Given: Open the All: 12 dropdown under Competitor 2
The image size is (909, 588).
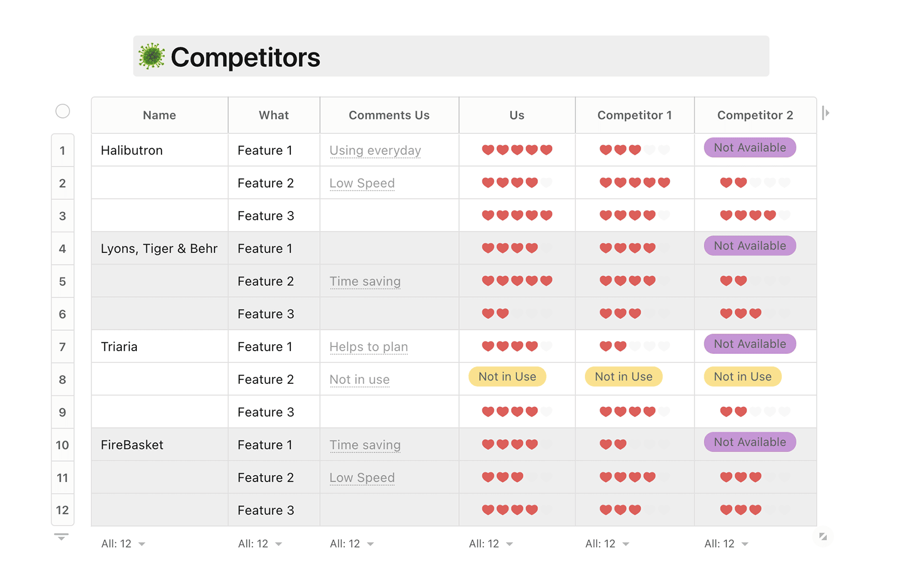Looking at the screenshot, I should tap(726, 544).
